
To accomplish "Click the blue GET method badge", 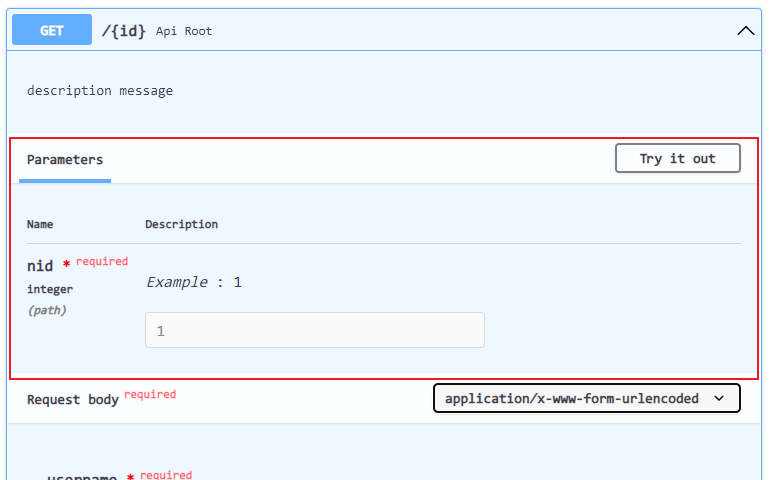I will click(52, 30).
